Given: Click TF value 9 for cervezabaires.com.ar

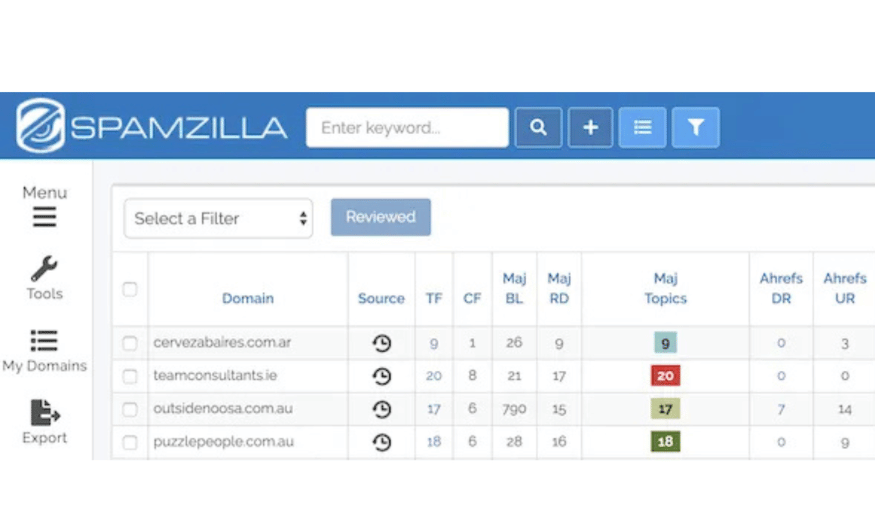Looking at the screenshot, I should (x=434, y=344).
